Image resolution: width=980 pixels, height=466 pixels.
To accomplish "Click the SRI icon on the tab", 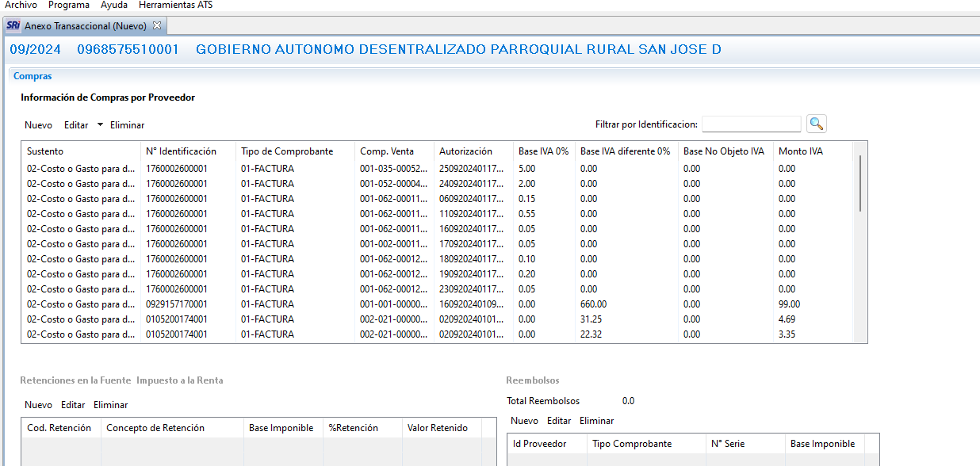I will coord(13,25).
